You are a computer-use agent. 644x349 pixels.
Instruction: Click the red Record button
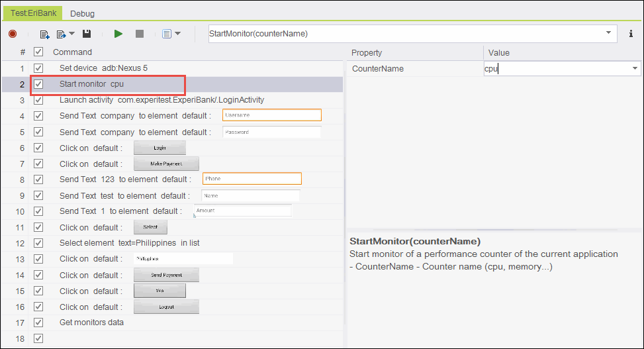[13, 34]
